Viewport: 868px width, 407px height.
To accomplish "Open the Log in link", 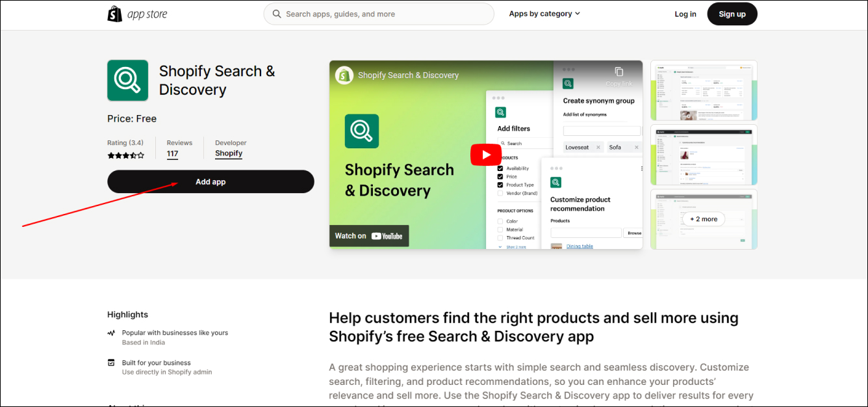I will point(685,14).
